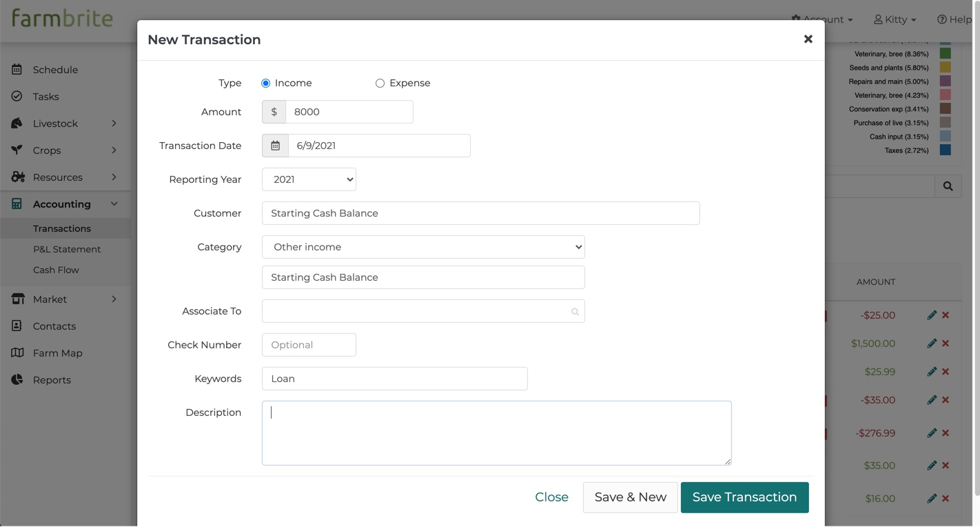Image resolution: width=980 pixels, height=527 pixels.
Task: Delete the $1,500.00 transaction with red X
Action: coord(946,344)
